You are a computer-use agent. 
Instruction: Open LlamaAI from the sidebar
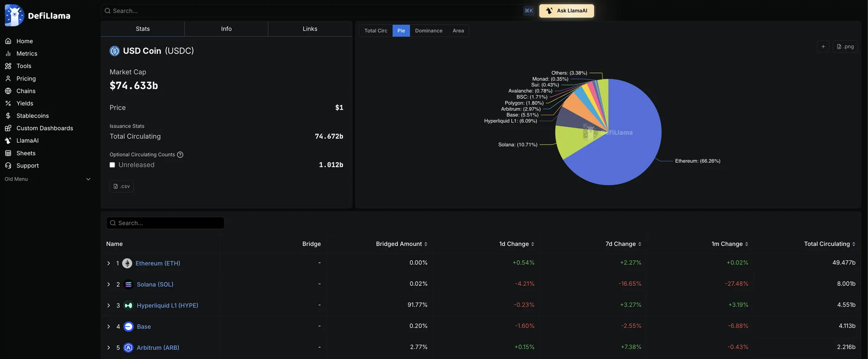pos(27,140)
